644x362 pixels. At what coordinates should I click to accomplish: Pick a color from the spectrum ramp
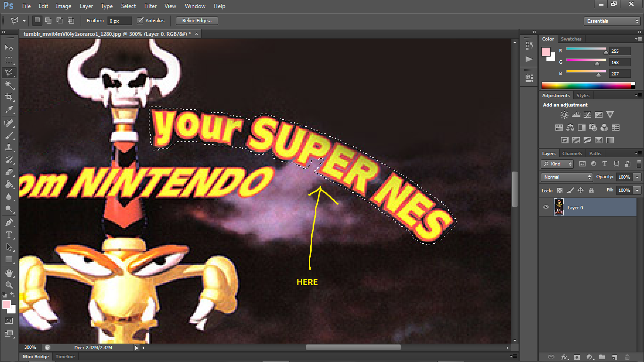[586, 85]
